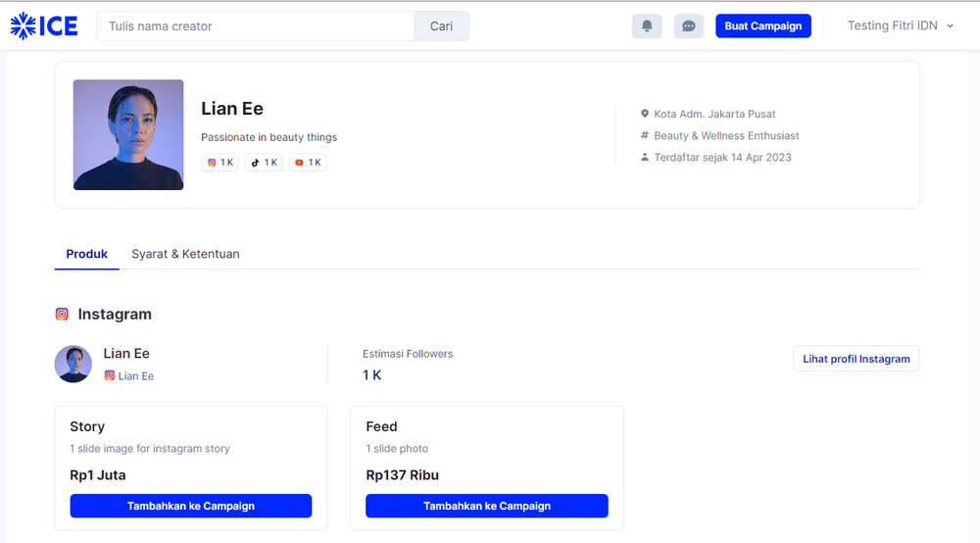Open the Syarat & Ketentuan tab
Image resolution: width=980 pixels, height=543 pixels.
coord(185,254)
